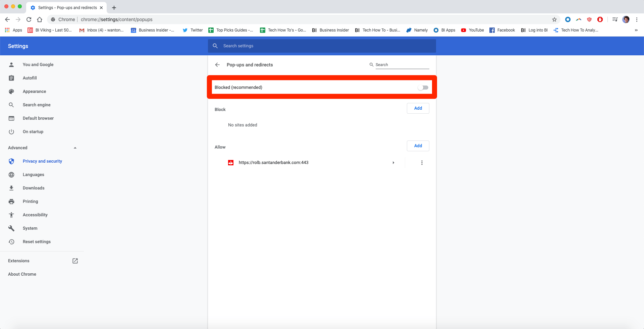Click the profile avatar icon
The height and width of the screenshot is (329, 644).
pyautogui.click(x=626, y=19)
